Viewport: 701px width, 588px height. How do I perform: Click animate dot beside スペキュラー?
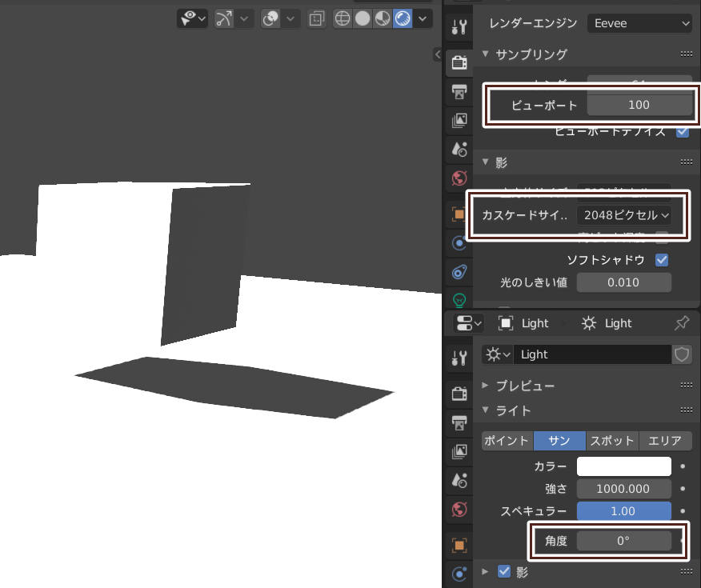coord(683,510)
